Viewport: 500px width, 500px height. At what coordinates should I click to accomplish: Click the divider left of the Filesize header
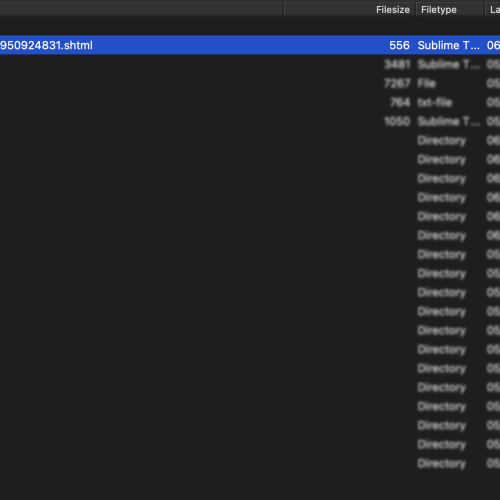click(284, 10)
